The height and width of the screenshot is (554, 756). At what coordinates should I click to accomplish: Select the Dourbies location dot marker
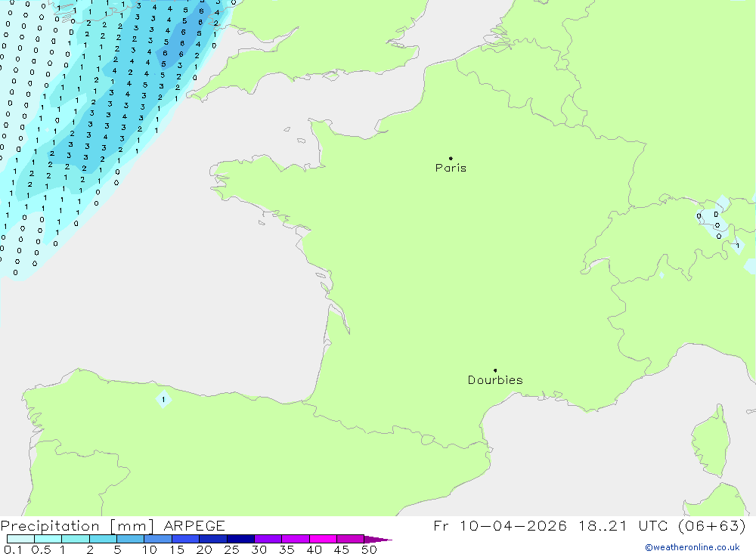click(x=495, y=370)
